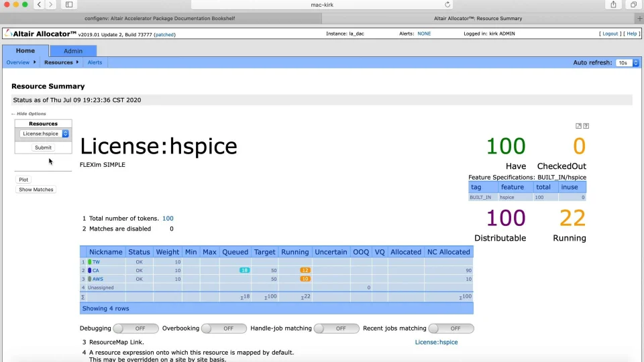Toggle the Safari sidebar icon
644x362 pixels.
pos(69,5)
